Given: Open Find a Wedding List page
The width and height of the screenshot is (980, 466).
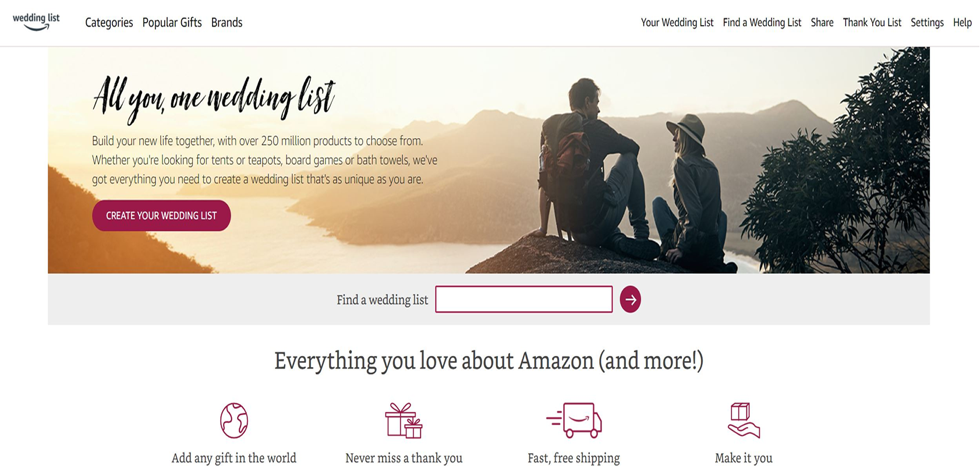Looking at the screenshot, I should tap(762, 23).
